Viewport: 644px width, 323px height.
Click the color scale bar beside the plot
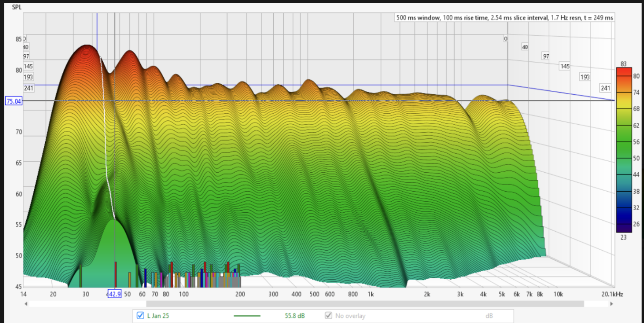624,150
